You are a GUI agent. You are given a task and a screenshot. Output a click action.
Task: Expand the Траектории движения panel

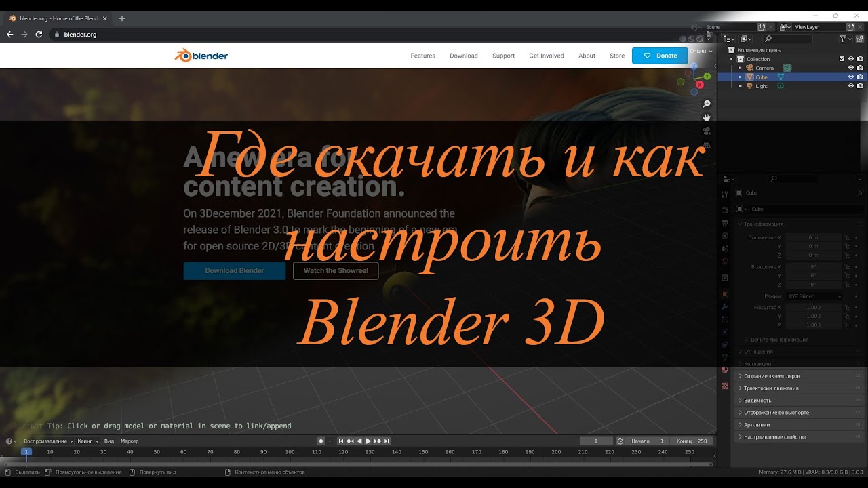pyautogui.click(x=800, y=388)
